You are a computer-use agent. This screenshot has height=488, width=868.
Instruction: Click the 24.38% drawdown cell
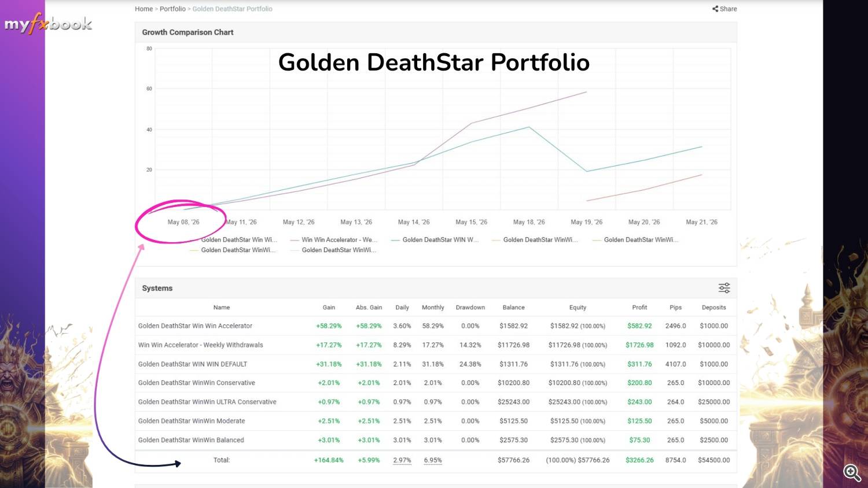click(x=470, y=364)
